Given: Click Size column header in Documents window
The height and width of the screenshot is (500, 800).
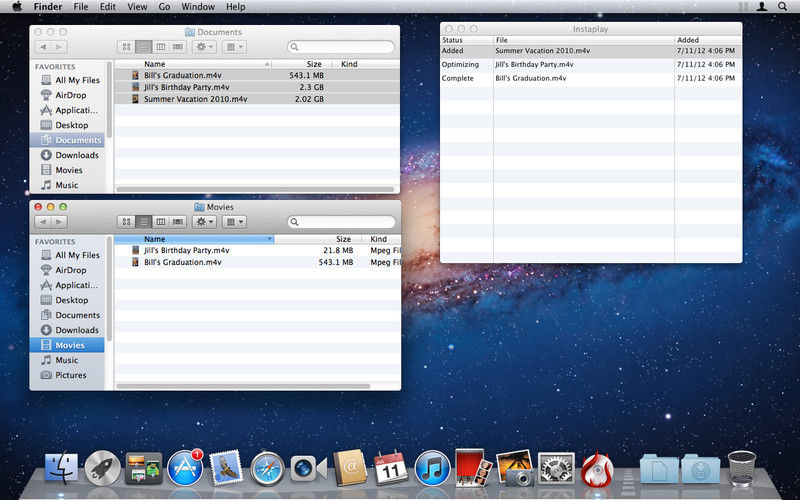Looking at the screenshot, I should (x=302, y=64).
